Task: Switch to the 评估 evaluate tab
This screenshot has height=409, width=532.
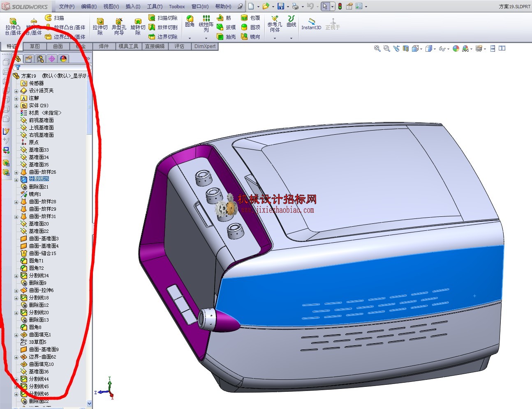Action: 179,46
